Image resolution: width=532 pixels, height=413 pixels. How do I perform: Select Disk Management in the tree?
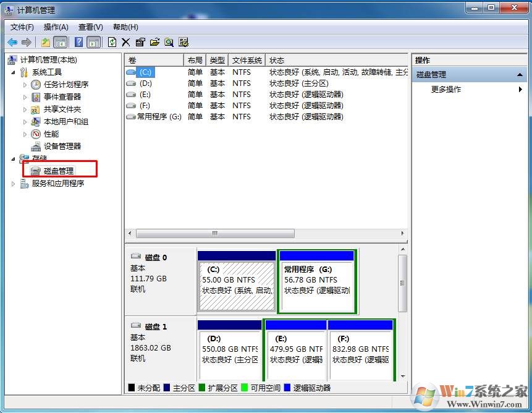pos(59,171)
